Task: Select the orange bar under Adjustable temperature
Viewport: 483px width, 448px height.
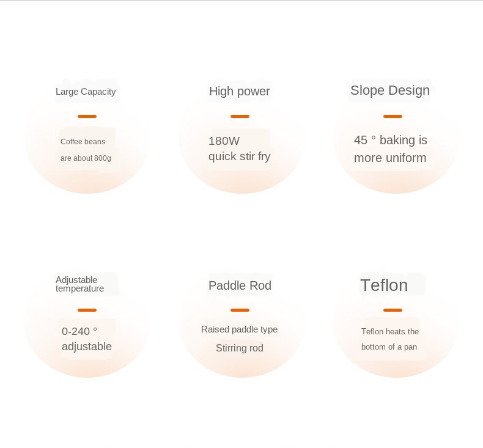Action: click(87, 310)
